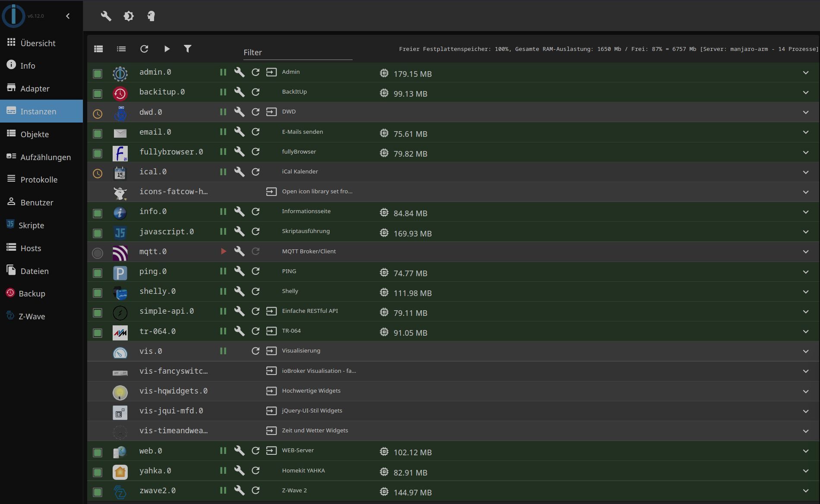The image size is (820, 504).
Task: Click the Filter input field
Action: tap(298, 52)
